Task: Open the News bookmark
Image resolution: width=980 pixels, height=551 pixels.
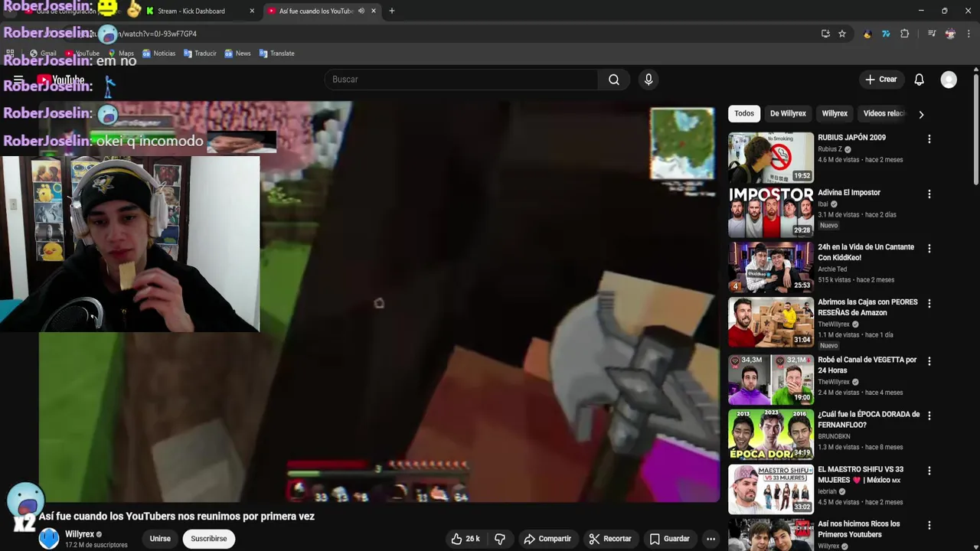Action: tap(237, 54)
